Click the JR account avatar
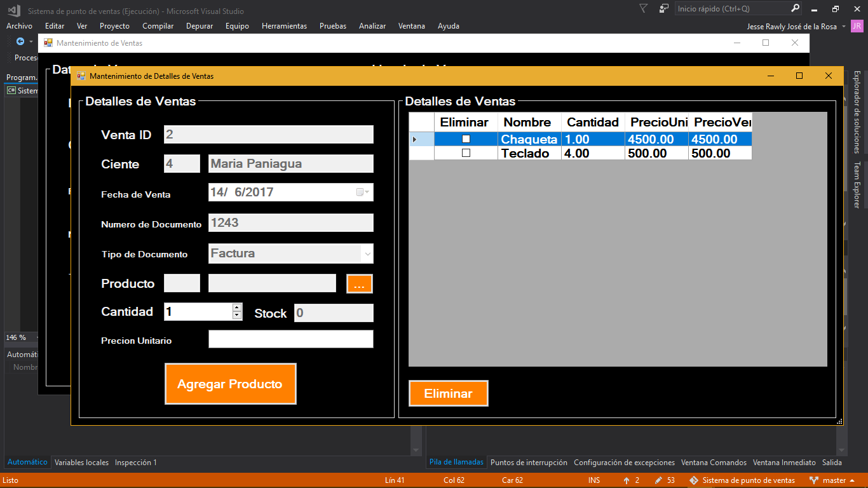The height and width of the screenshot is (488, 868). tap(857, 26)
